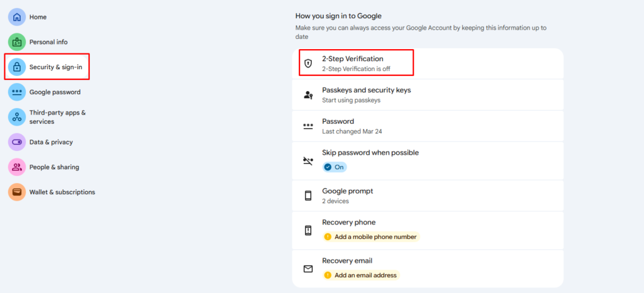Image resolution: width=644 pixels, height=293 pixels.
Task: Open the Password row title
Action: click(x=338, y=121)
